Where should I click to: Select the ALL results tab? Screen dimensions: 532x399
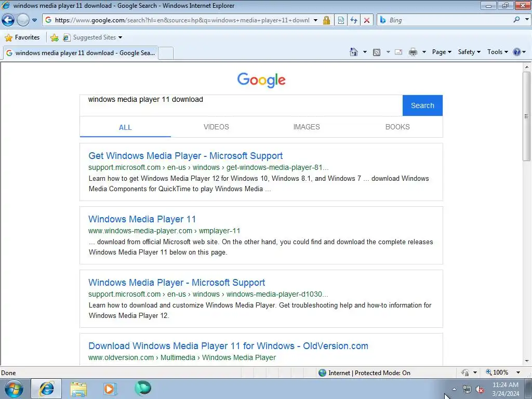[x=125, y=127]
